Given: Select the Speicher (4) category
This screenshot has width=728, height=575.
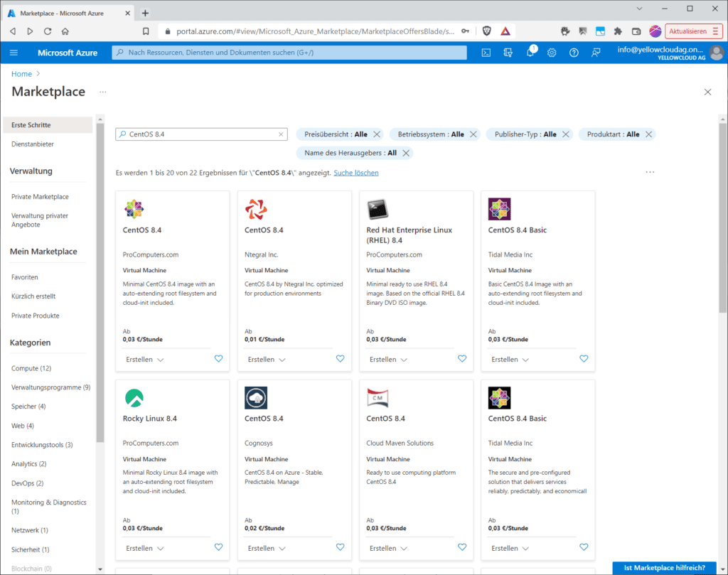Looking at the screenshot, I should click(28, 406).
